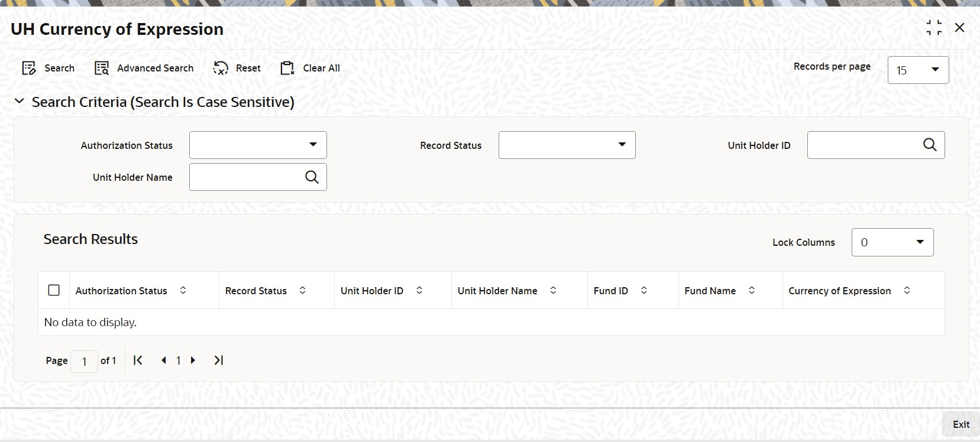Collapse the Search Criteria section
Screen dimensions: 980x442
pyautogui.click(x=20, y=102)
